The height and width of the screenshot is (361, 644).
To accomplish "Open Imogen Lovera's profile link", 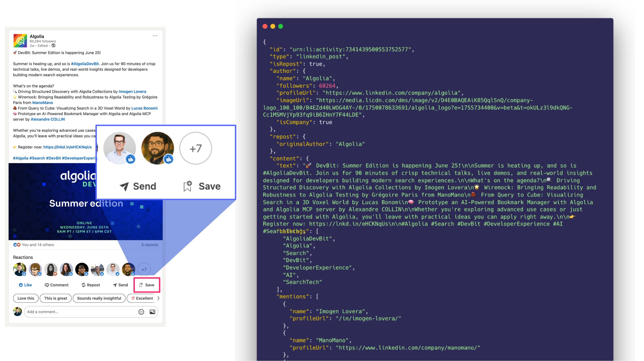I will 132,91.
